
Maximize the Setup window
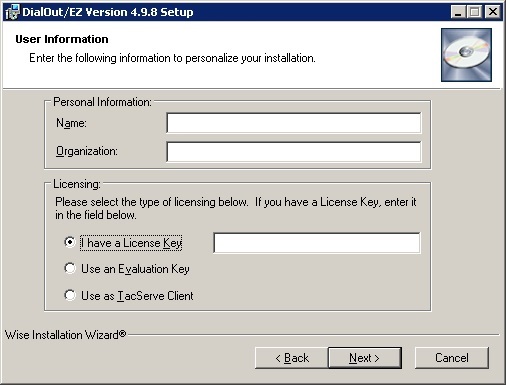coord(475,12)
